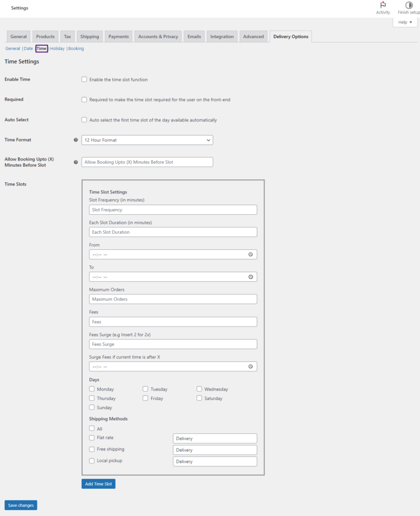
Task: Click the Fees input field
Action: (x=173, y=322)
